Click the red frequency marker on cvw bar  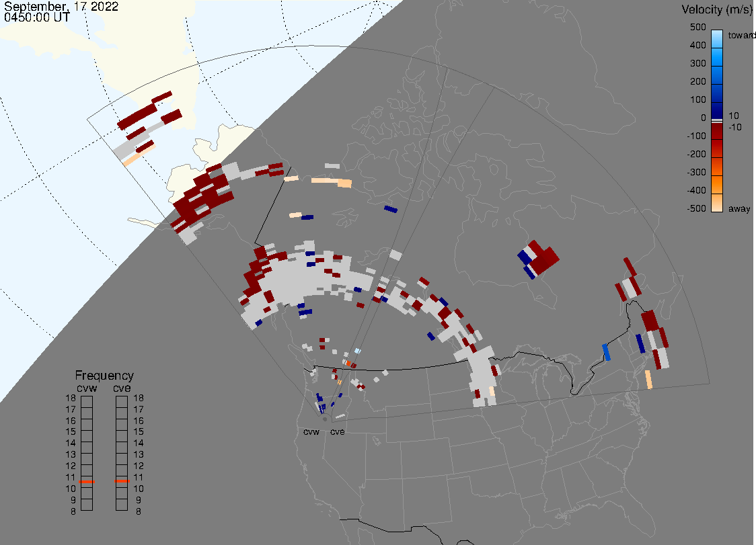(87, 481)
